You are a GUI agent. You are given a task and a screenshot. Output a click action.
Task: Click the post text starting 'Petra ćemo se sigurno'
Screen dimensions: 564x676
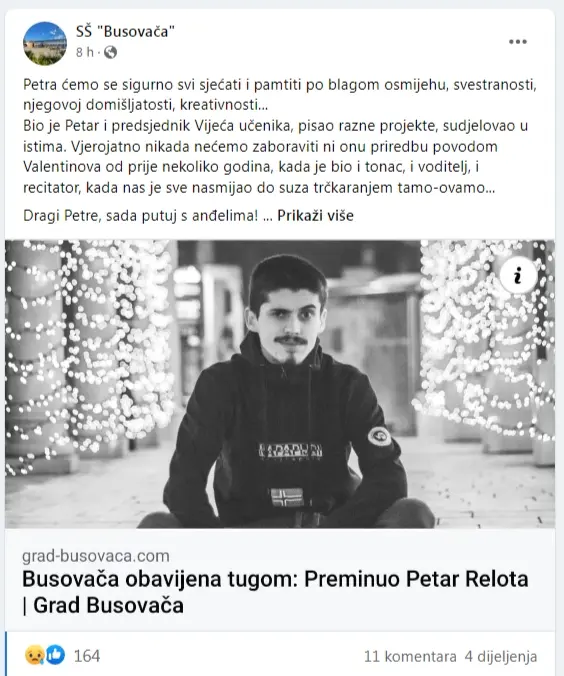(x=280, y=94)
